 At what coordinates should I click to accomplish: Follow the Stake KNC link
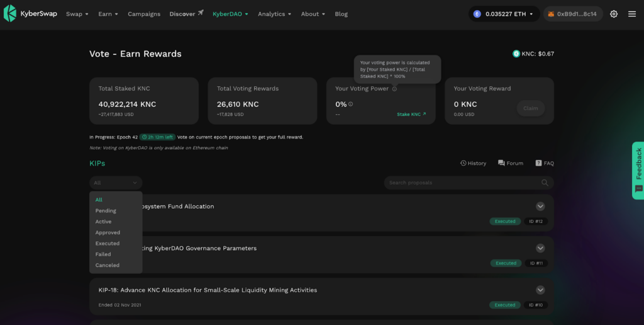[411, 114]
